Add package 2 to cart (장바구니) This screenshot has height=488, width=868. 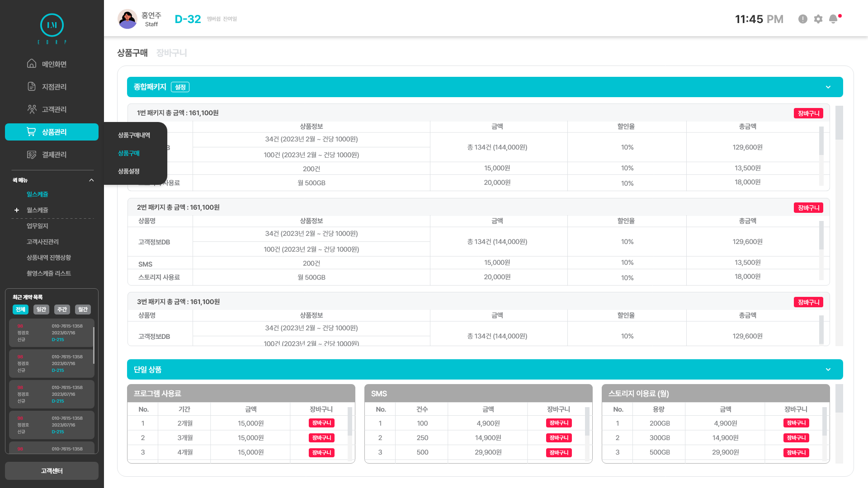pos(808,208)
